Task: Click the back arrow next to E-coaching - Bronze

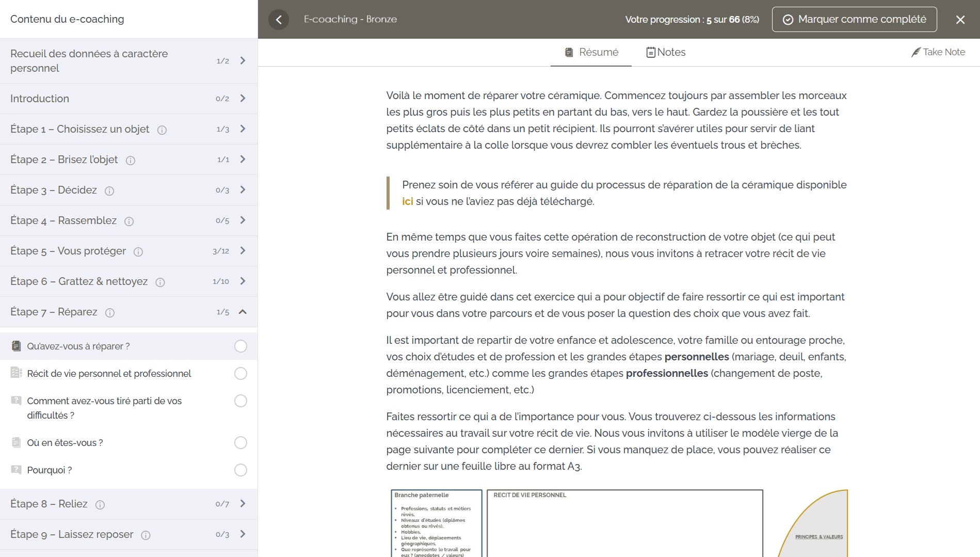Action: click(279, 20)
